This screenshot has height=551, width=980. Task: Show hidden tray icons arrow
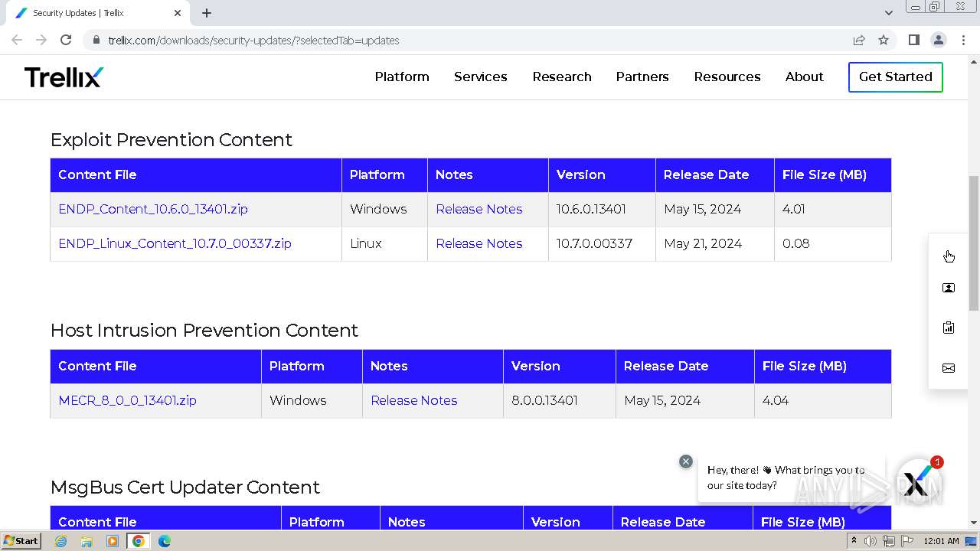point(854,541)
